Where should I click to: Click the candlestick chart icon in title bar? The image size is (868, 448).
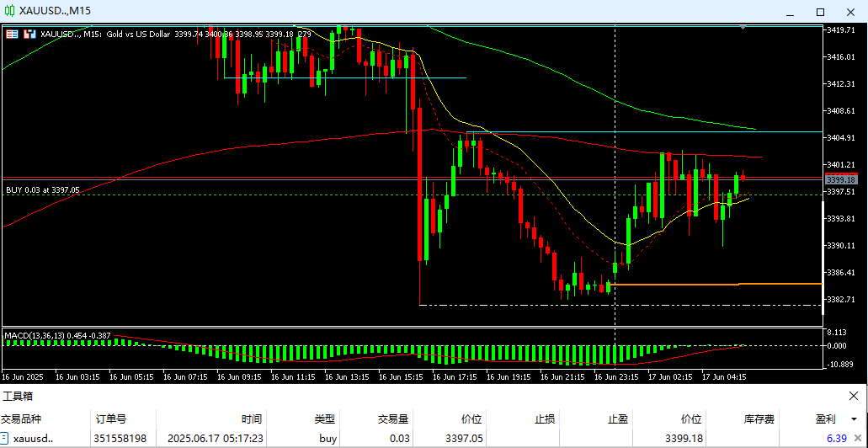pos(10,11)
